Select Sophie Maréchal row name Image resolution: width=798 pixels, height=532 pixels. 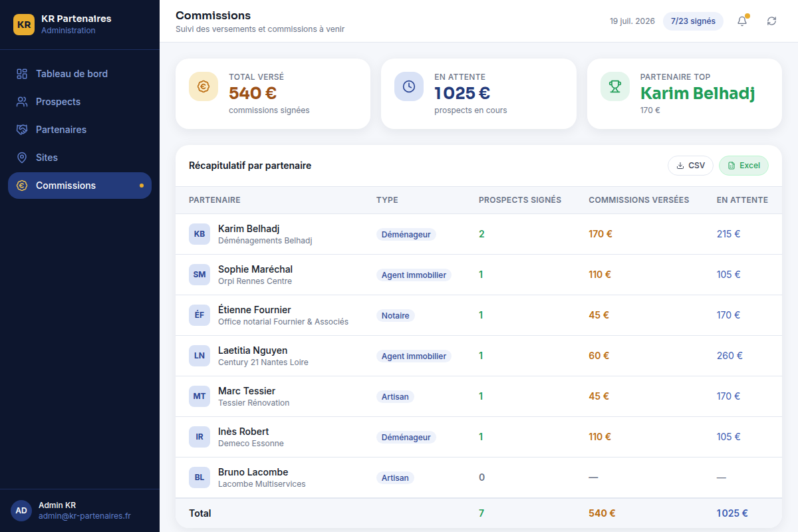(255, 269)
